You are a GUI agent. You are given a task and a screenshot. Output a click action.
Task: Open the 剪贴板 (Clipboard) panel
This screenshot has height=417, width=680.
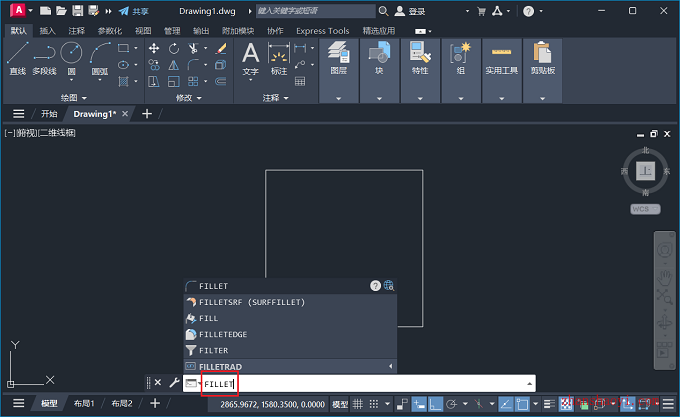(x=543, y=58)
